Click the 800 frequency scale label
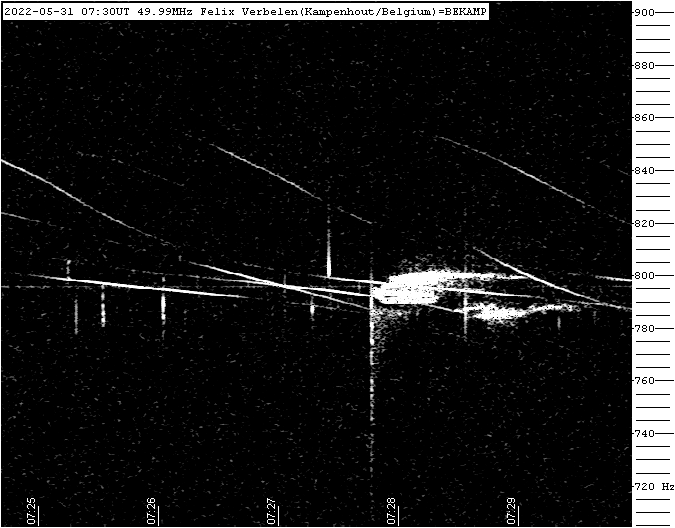 [x=644, y=275]
